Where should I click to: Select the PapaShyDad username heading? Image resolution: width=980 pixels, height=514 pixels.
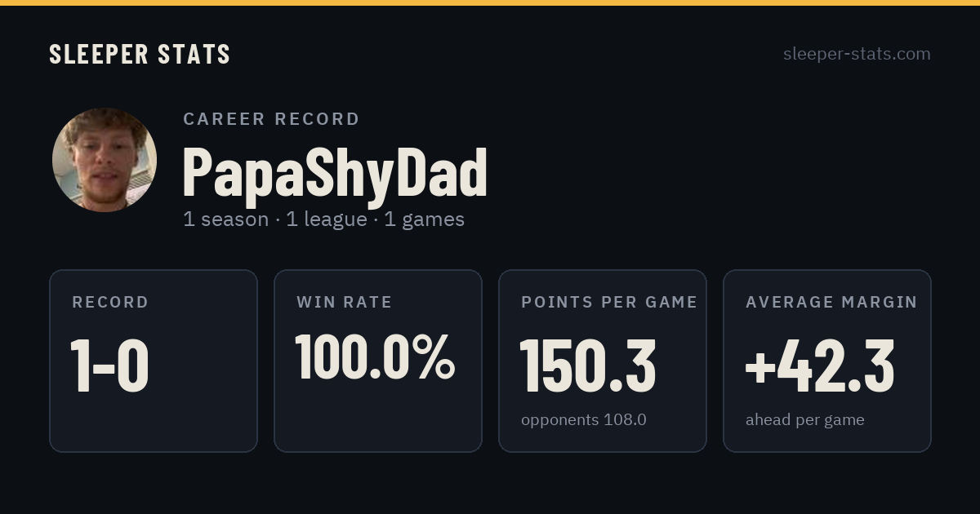[x=335, y=172]
